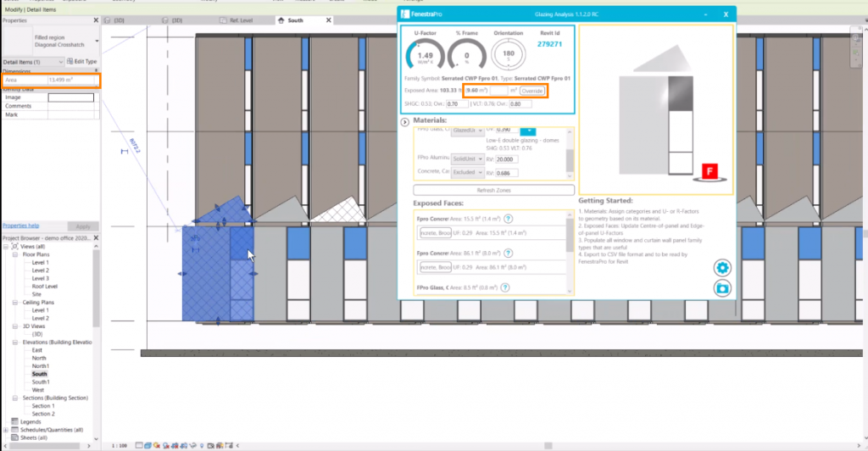Click Show Crop Region icon in view control bar
868x451 pixels.
click(x=184, y=445)
